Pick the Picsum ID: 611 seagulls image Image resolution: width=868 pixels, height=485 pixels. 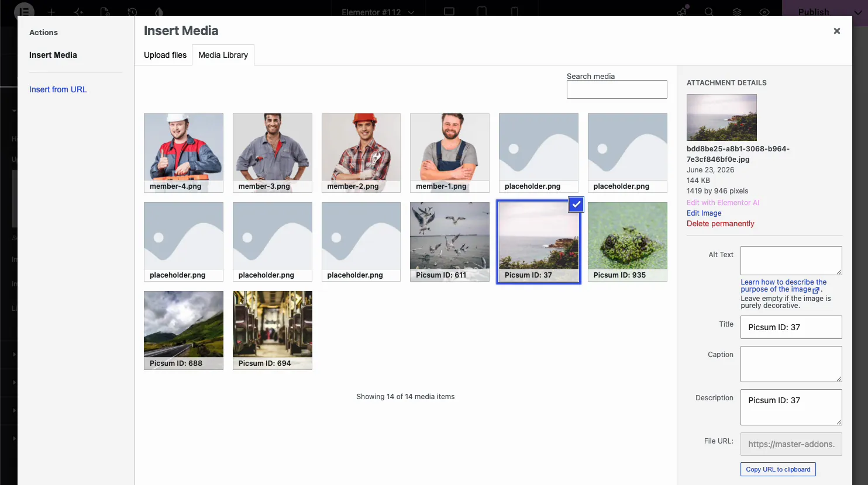tap(450, 242)
